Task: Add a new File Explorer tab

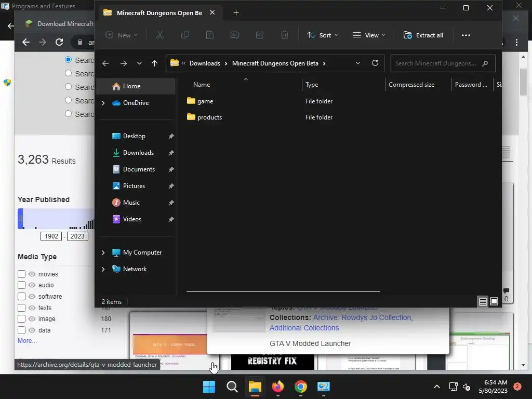Action: pos(236,13)
